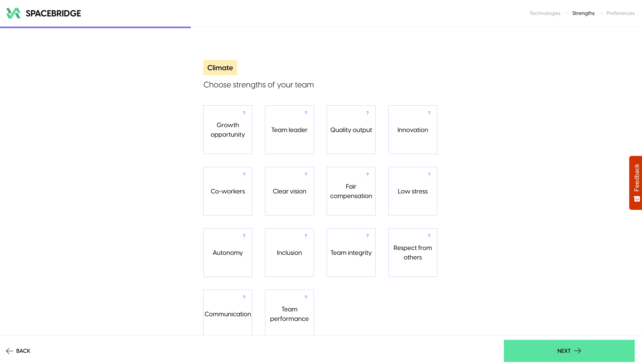Click the help icon for Team performance
Screen dimensions: 642x364
(306, 297)
